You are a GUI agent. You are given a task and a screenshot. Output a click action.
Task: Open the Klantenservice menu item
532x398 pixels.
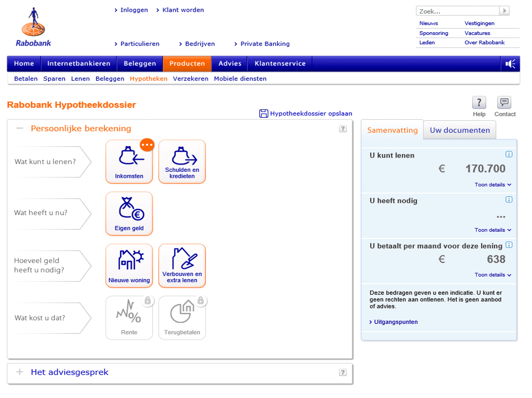coord(280,63)
